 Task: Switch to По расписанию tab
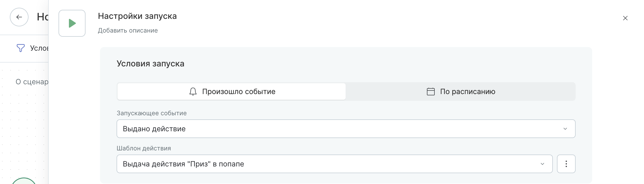[461, 91]
